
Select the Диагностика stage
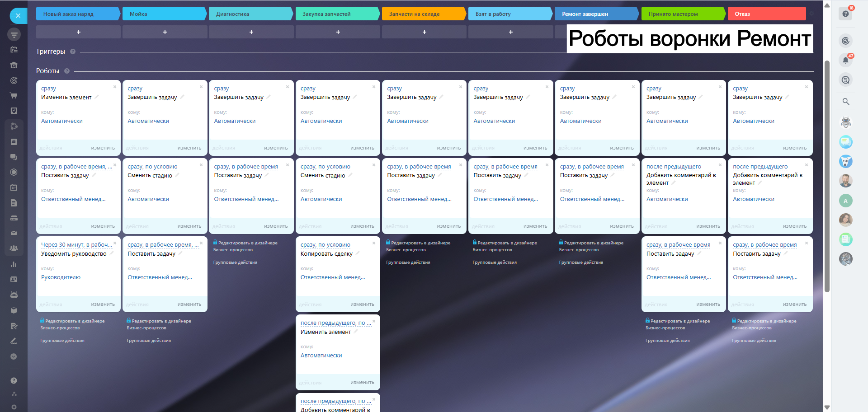(x=250, y=14)
